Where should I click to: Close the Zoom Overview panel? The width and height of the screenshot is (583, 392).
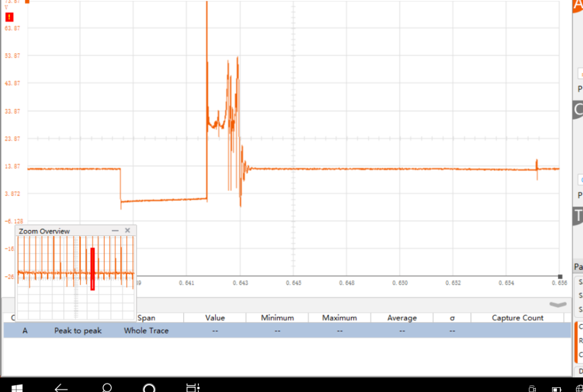[x=127, y=231]
